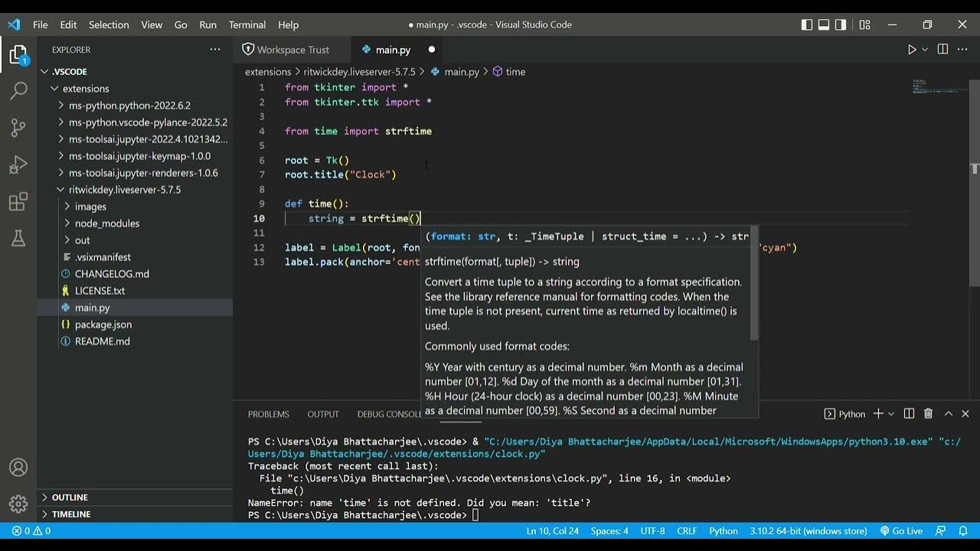
Task: Open the Source Control view
Action: coord(18,128)
